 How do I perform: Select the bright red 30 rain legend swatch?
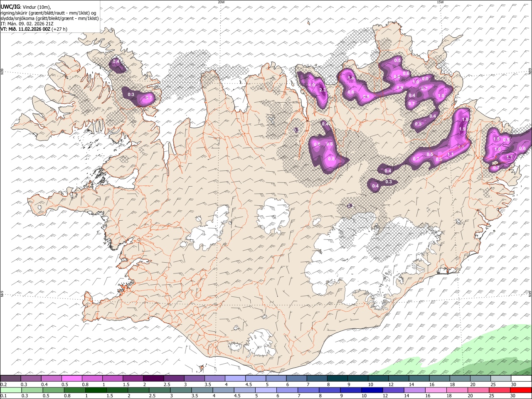click(521, 390)
